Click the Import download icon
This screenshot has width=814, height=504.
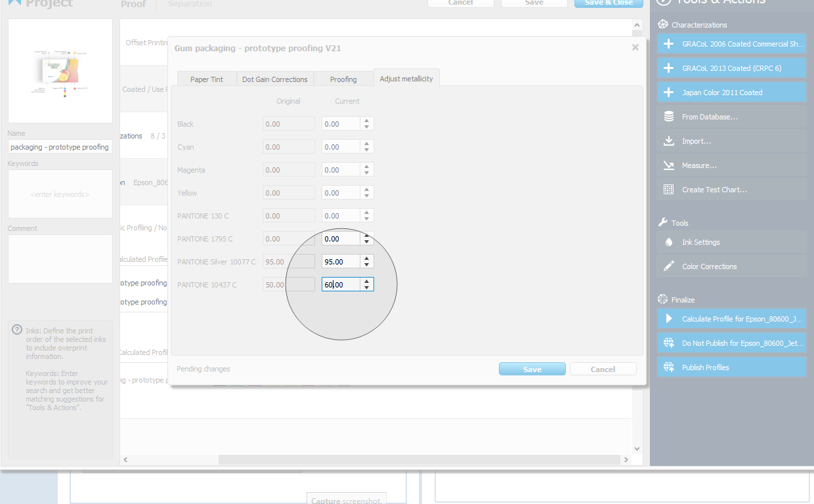coord(668,141)
